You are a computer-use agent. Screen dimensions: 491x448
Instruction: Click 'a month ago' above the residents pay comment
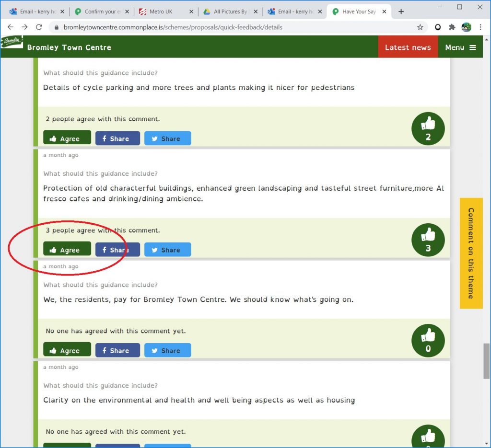(x=61, y=266)
